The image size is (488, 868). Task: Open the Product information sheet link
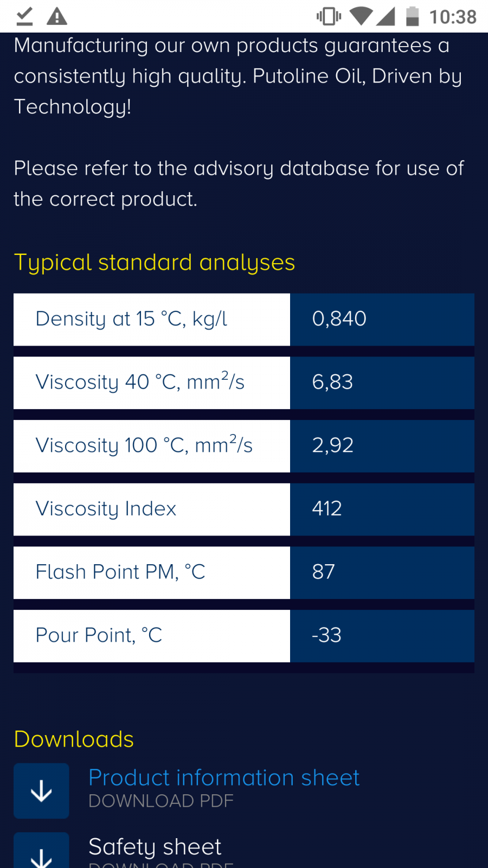click(224, 777)
